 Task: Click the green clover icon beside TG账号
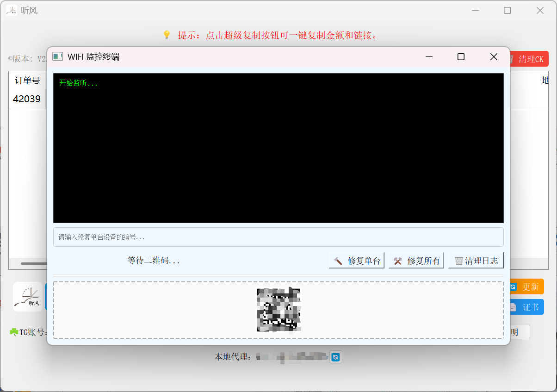pos(14,332)
